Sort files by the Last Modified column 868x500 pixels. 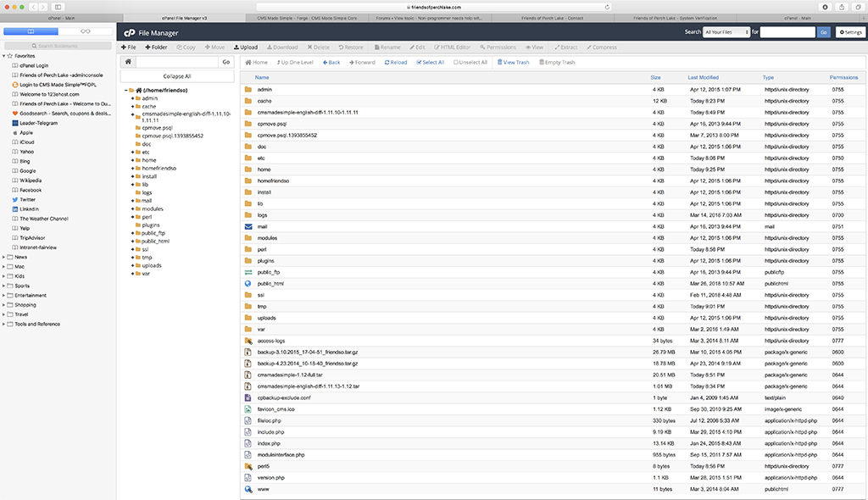click(703, 77)
